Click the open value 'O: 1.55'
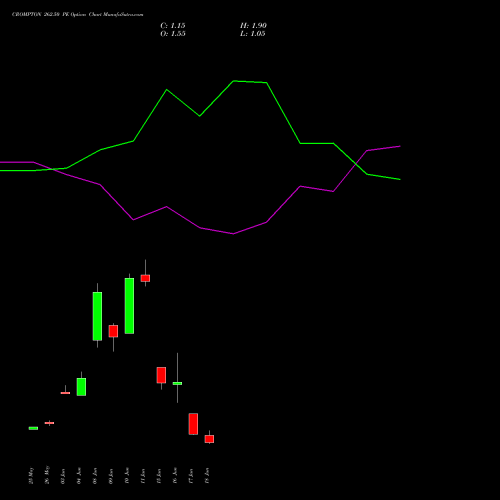 click(x=173, y=34)
